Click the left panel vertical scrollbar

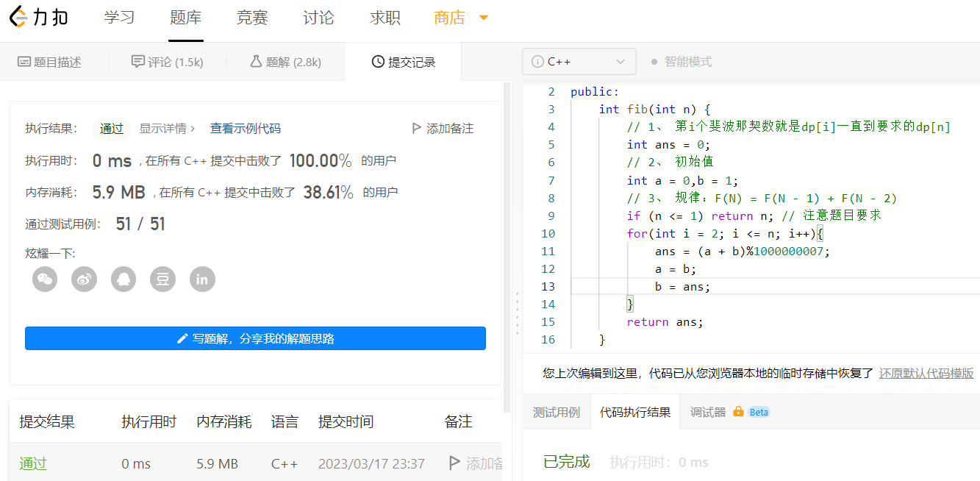(x=506, y=246)
